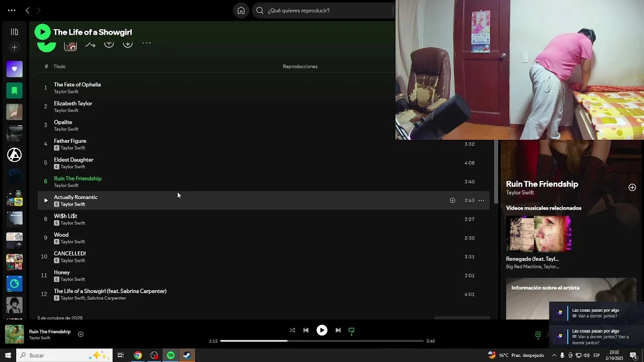Select Opalite track row

coord(264,125)
